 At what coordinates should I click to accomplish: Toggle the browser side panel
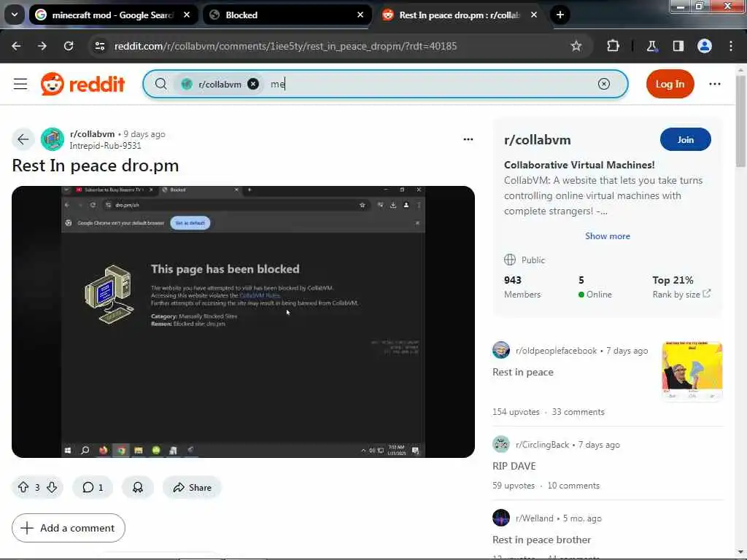[678, 46]
